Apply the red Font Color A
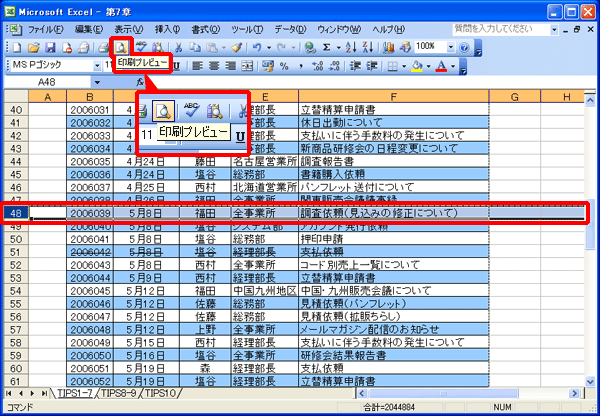The image size is (600, 416). (442, 67)
